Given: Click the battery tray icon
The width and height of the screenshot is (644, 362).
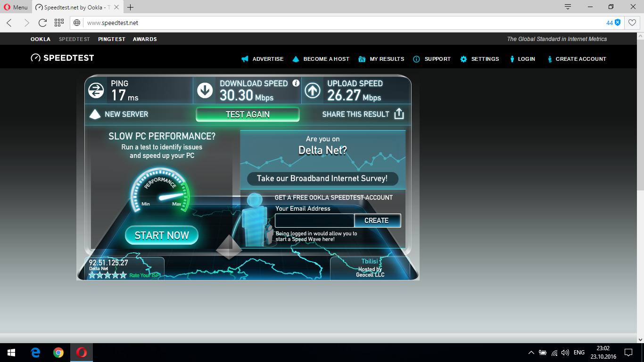Looking at the screenshot, I should 543,353.
